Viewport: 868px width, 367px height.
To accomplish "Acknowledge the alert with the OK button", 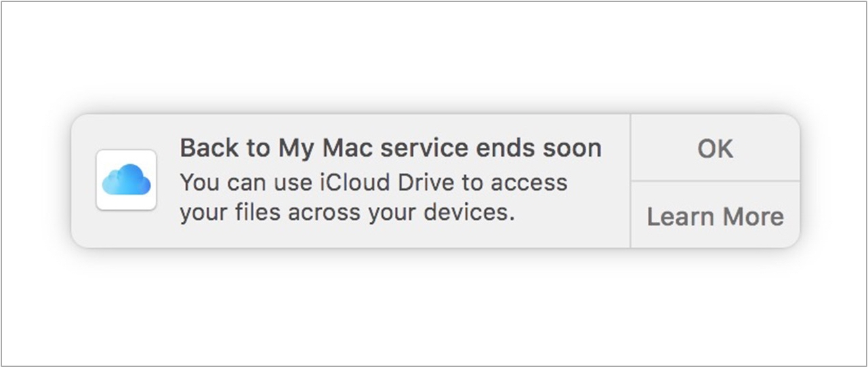I will (x=715, y=149).
